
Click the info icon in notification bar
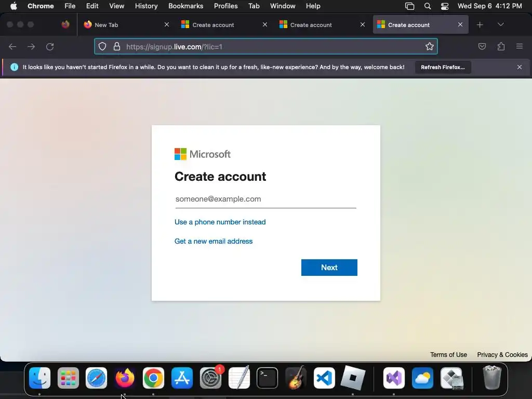click(14, 67)
